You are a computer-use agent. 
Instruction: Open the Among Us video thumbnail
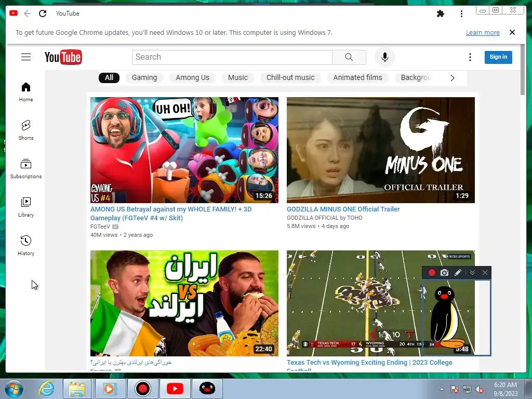(x=184, y=150)
